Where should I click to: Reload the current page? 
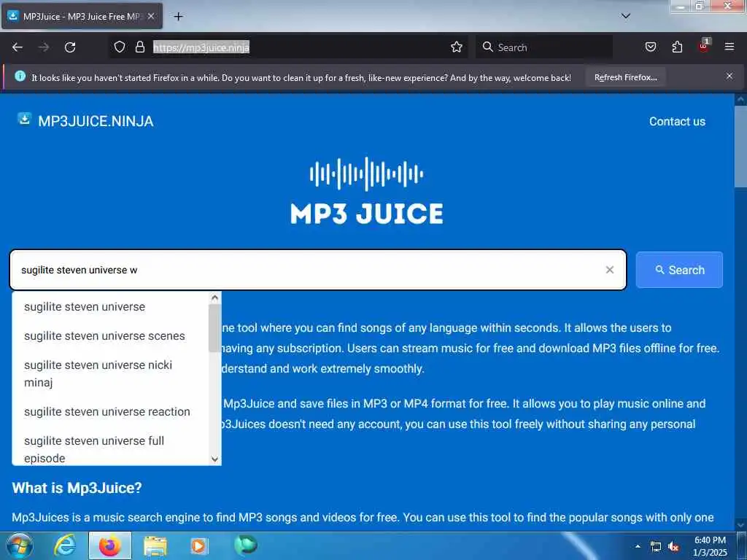(x=70, y=47)
